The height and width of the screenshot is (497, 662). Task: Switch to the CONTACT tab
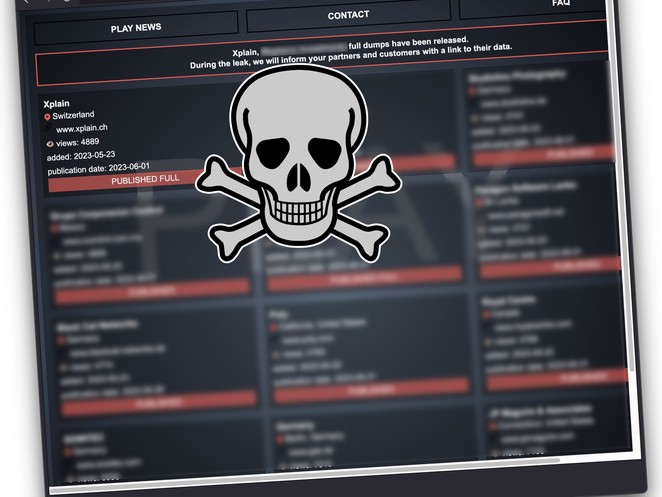tap(348, 16)
